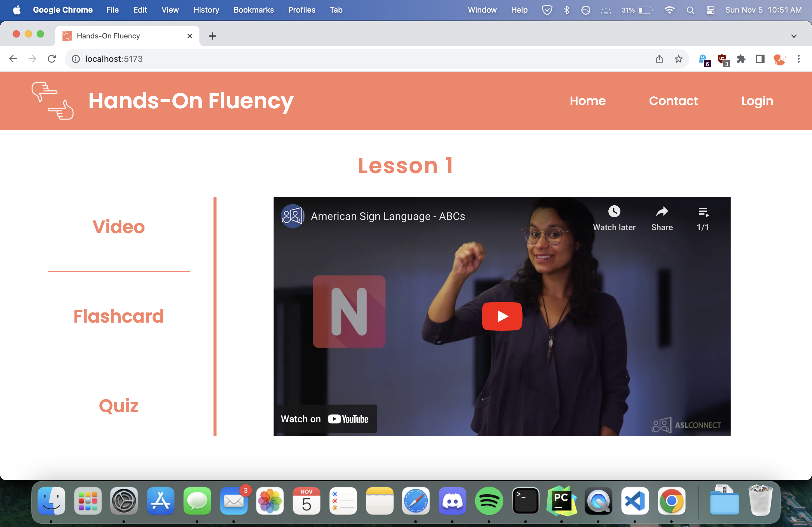
Task: Click the Watch later clock icon
Action: coord(614,212)
